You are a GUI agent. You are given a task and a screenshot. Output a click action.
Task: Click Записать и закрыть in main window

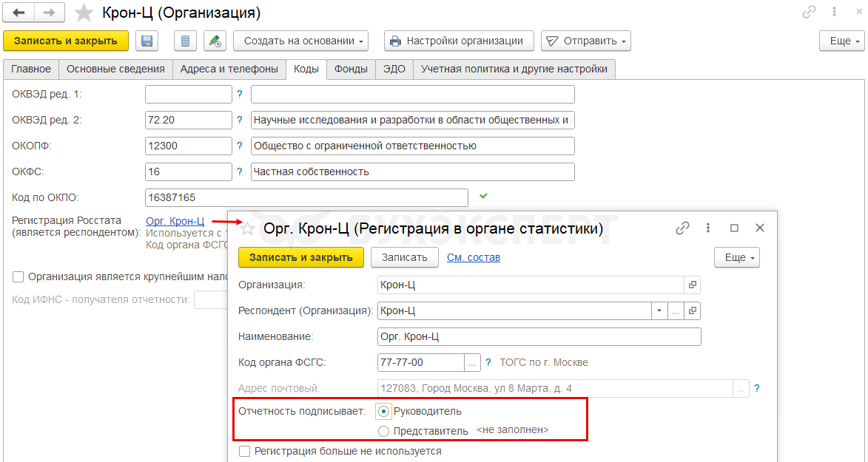(x=66, y=41)
